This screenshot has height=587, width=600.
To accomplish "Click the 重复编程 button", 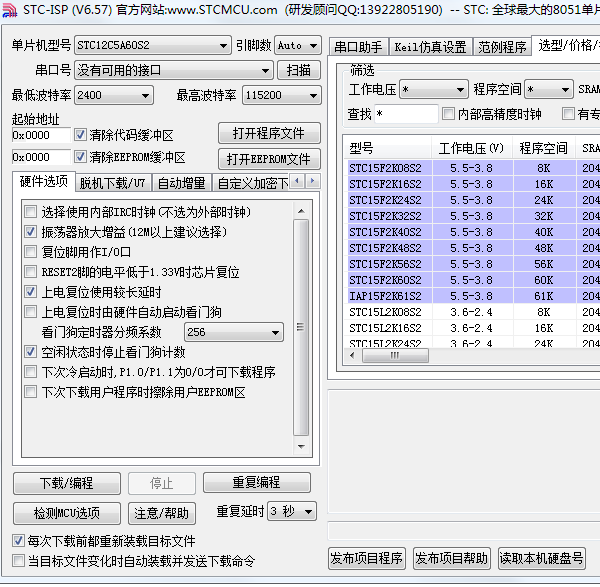I will coord(256,482).
